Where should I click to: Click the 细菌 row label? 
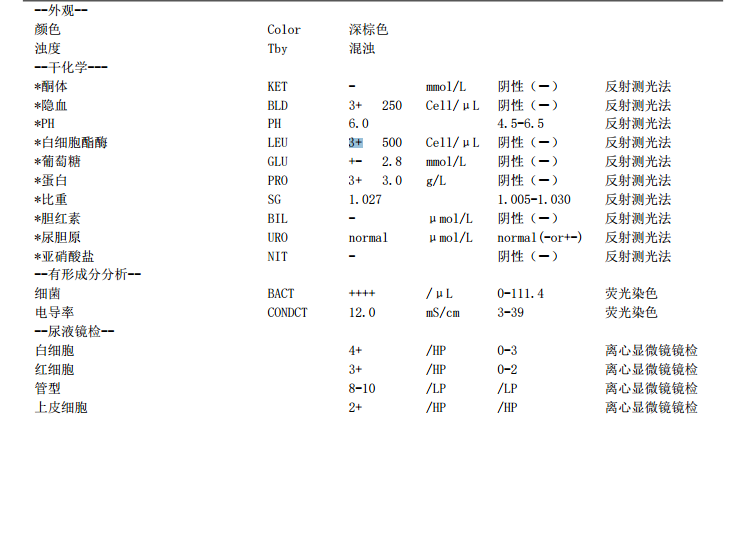coord(48,294)
